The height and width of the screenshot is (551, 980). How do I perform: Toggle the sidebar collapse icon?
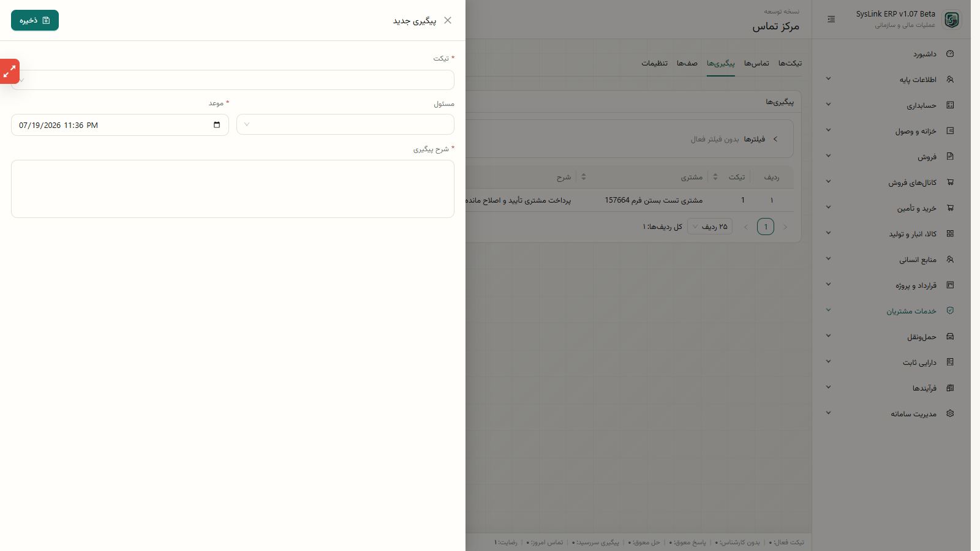831,20
